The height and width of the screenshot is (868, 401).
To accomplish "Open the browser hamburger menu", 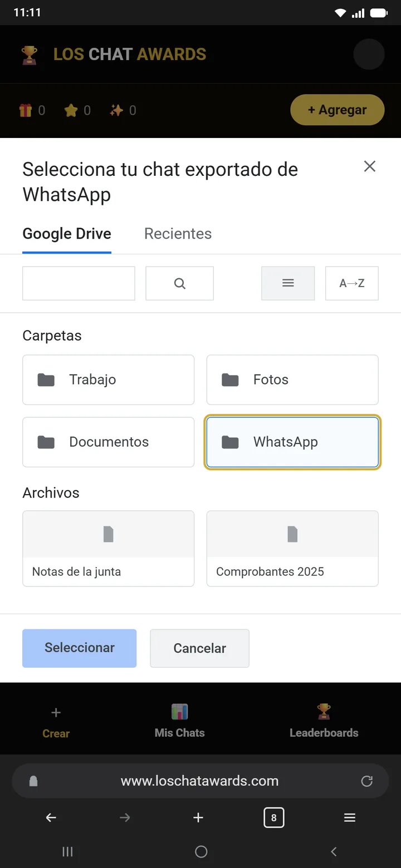I will (350, 817).
